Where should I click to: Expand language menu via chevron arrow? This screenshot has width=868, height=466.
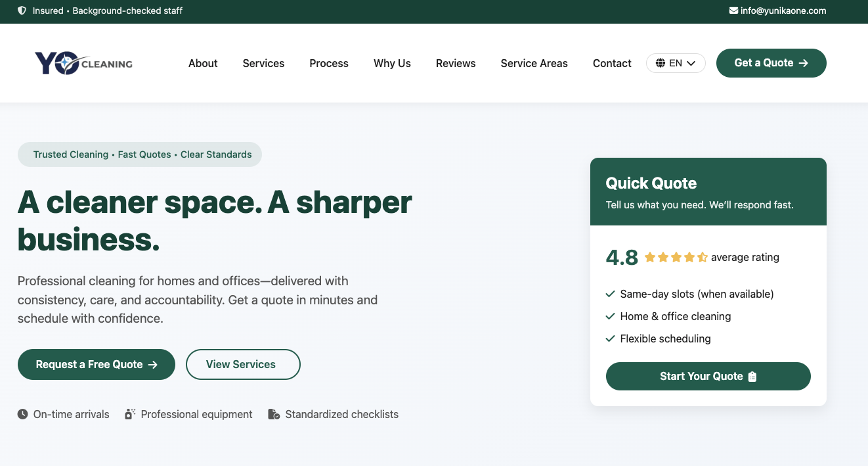pos(691,64)
